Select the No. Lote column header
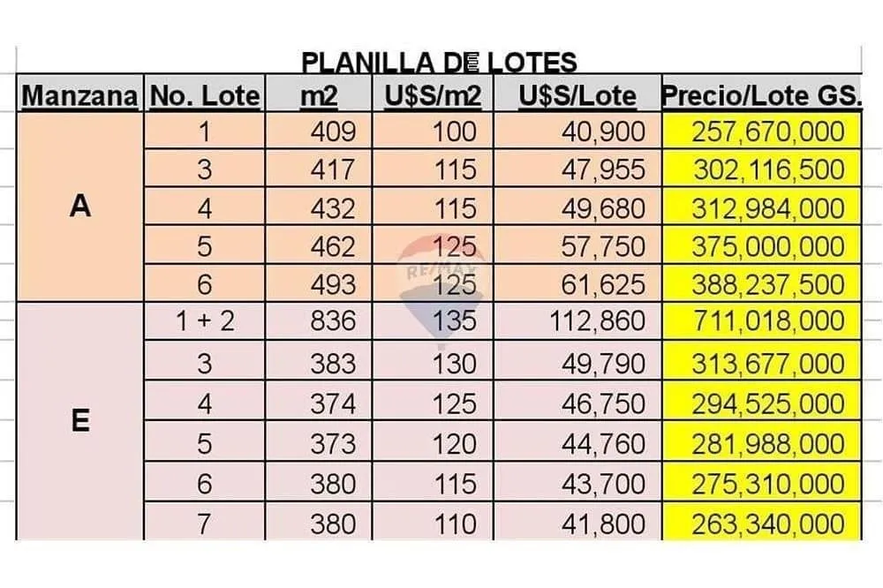 (x=205, y=94)
